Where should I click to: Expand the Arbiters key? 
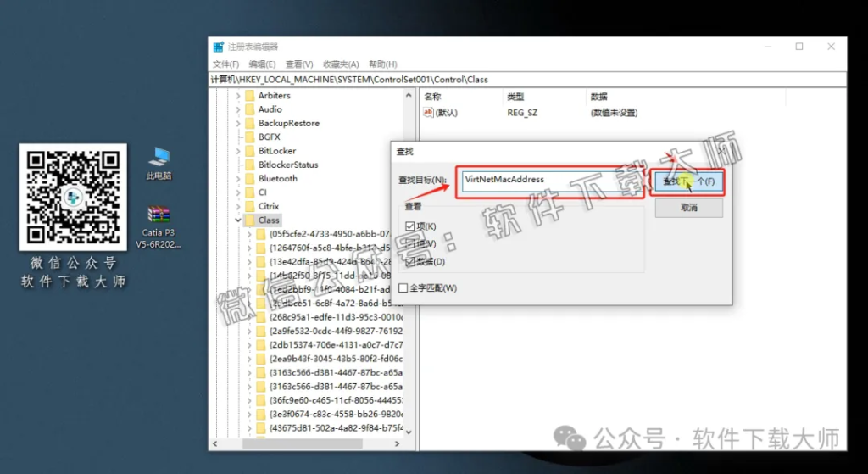click(x=238, y=95)
